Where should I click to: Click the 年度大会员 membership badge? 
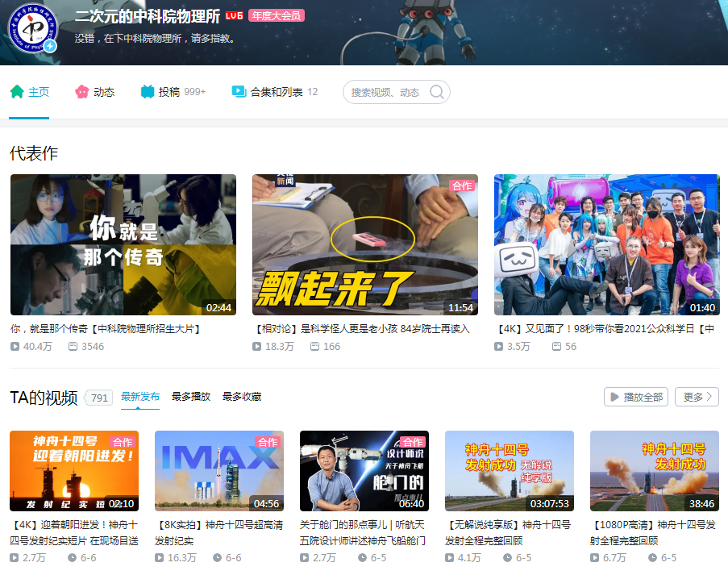(x=277, y=15)
